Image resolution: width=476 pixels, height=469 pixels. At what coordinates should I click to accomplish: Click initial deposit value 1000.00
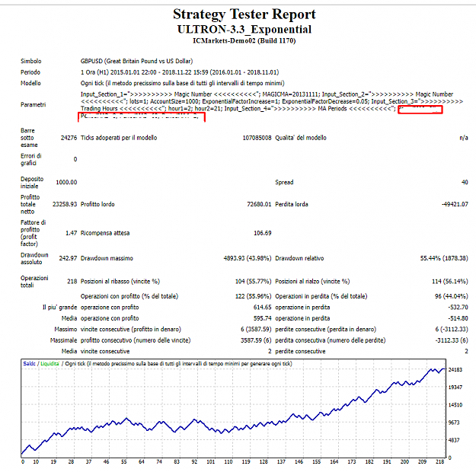pyautogui.click(x=66, y=183)
